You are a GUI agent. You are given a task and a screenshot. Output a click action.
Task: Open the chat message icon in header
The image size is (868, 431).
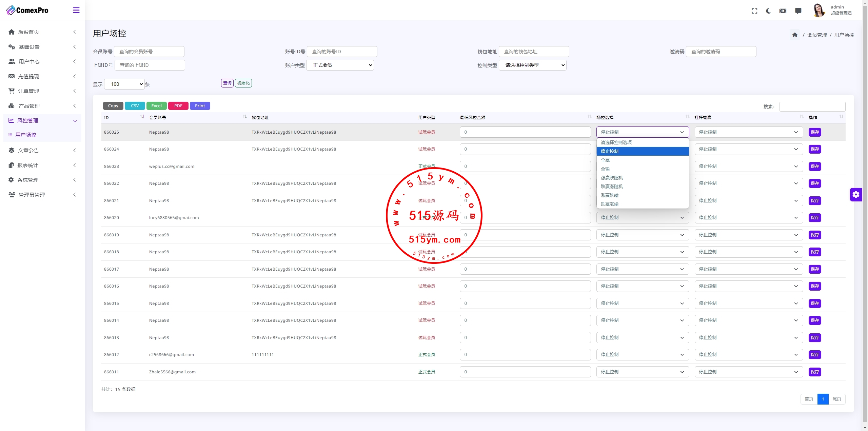click(x=798, y=11)
